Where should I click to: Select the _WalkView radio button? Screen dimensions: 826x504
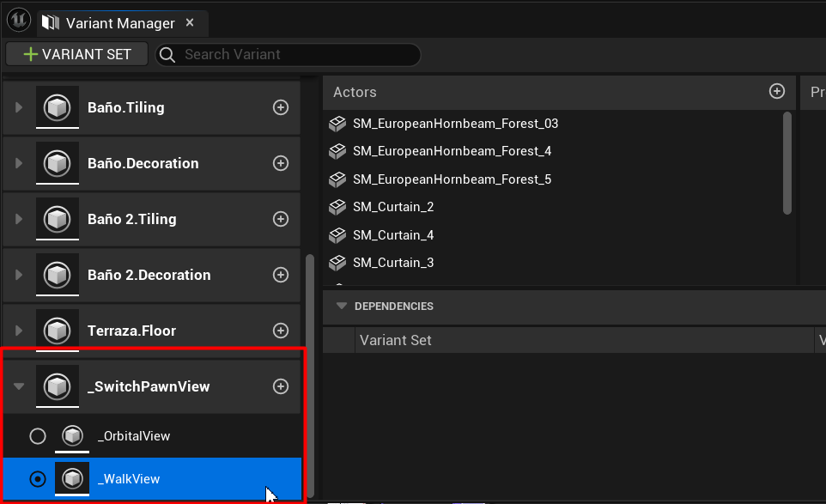pyautogui.click(x=38, y=479)
